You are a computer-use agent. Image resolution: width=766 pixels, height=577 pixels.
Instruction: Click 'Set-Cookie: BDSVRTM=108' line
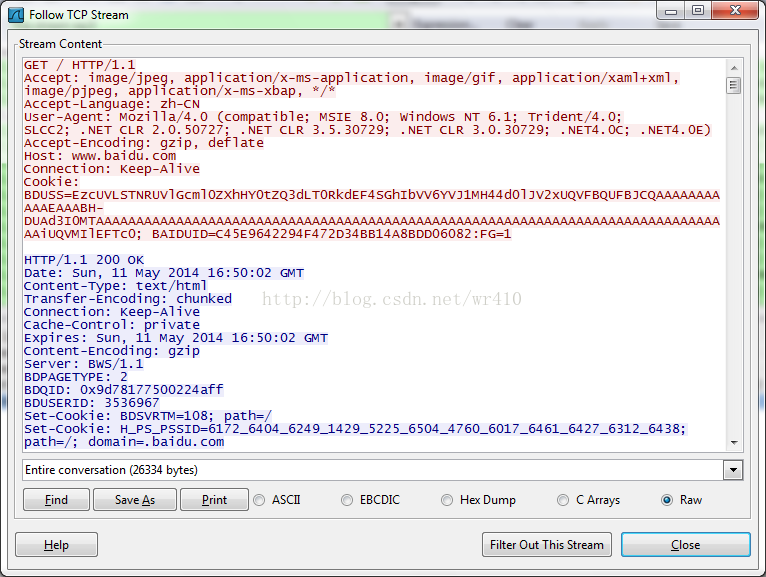pyautogui.click(x=148, y=416)
